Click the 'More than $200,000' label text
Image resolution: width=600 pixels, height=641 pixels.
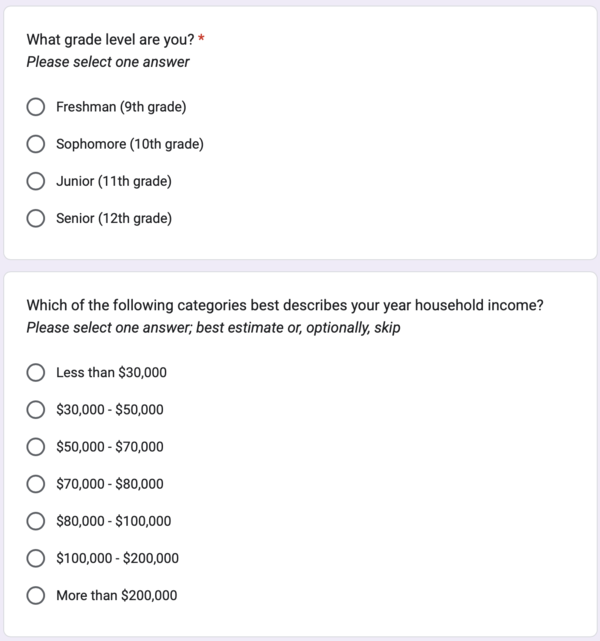117,595
